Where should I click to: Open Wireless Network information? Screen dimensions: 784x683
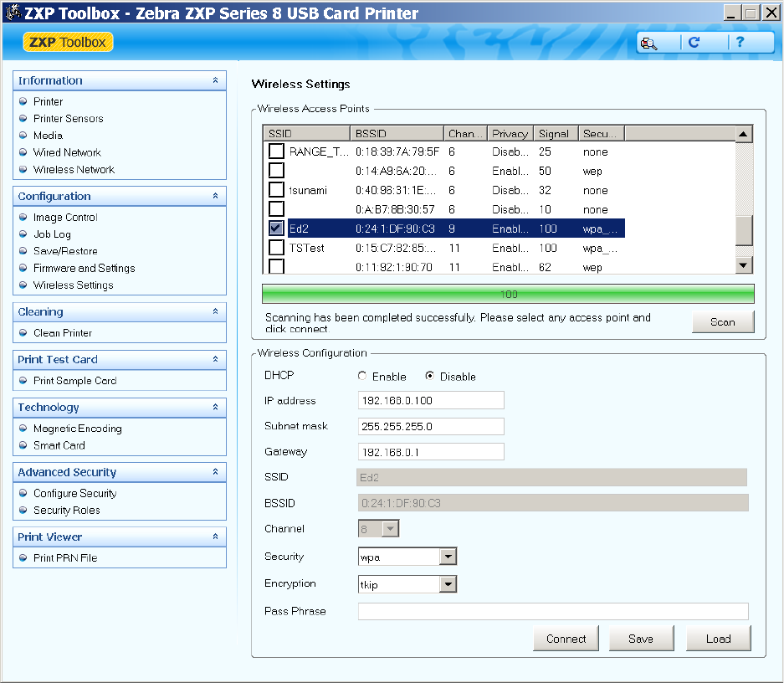74,170
